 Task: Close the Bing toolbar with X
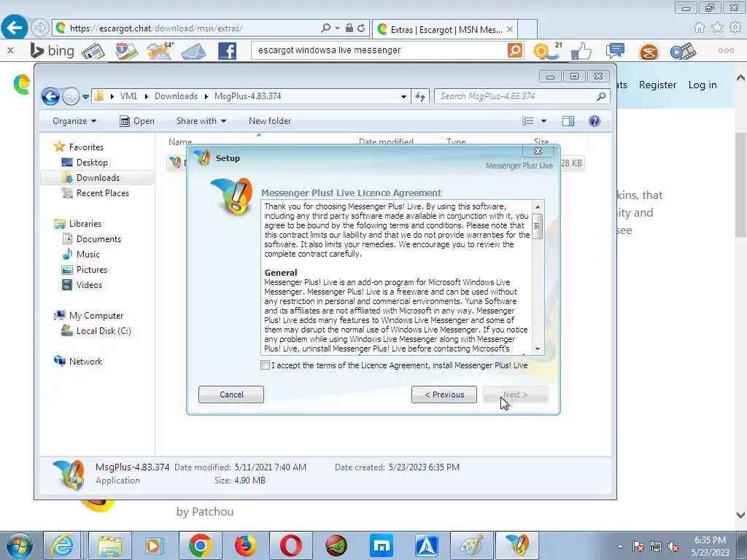[10, 50]
